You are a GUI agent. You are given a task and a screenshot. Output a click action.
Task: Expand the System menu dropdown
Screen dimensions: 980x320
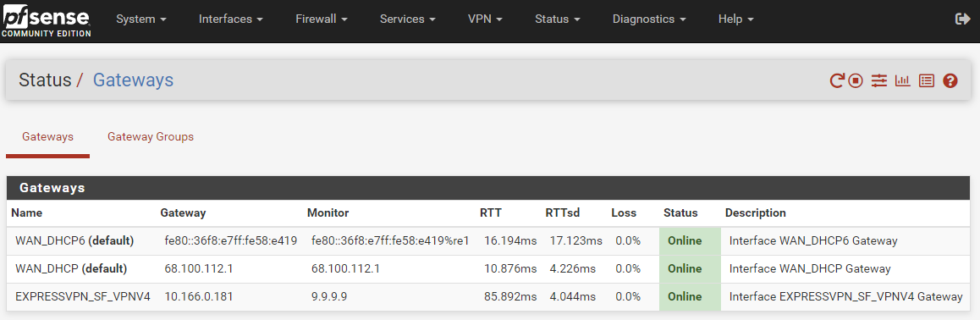click(141, 19)
